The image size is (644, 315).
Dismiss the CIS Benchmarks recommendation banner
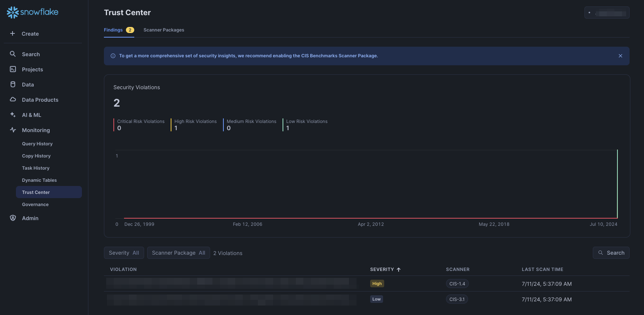pyautogui.click(x=620, y=56)
